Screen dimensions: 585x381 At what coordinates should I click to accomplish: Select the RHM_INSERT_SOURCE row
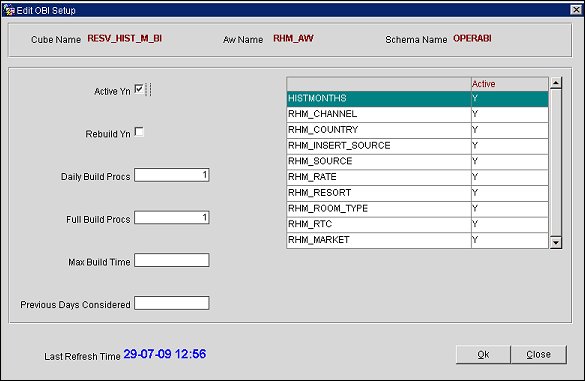tap(417, 146)
